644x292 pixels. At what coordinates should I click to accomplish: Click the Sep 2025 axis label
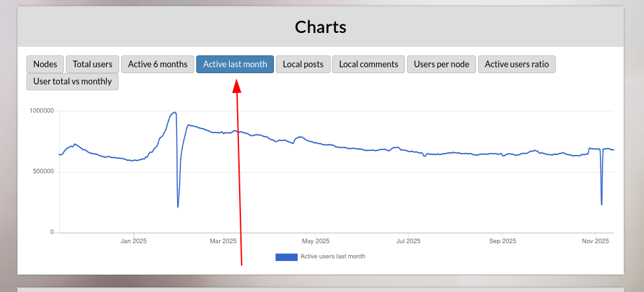point(502,241)
